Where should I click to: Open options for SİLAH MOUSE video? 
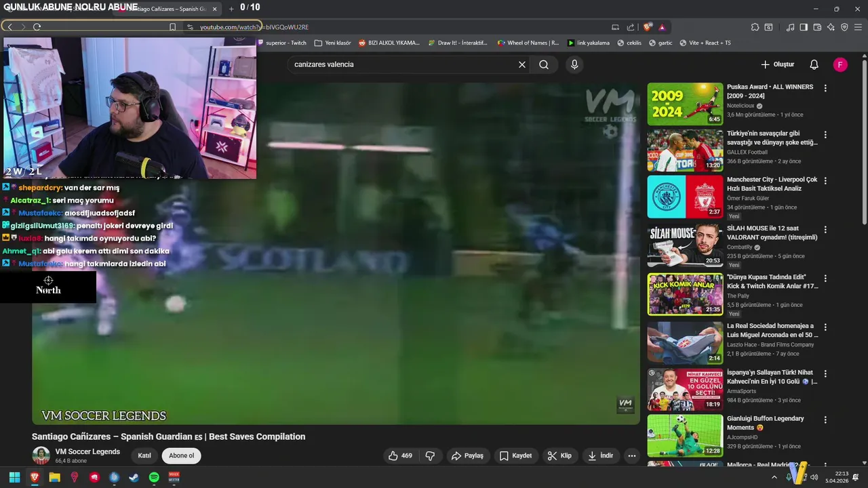[825, 230]
